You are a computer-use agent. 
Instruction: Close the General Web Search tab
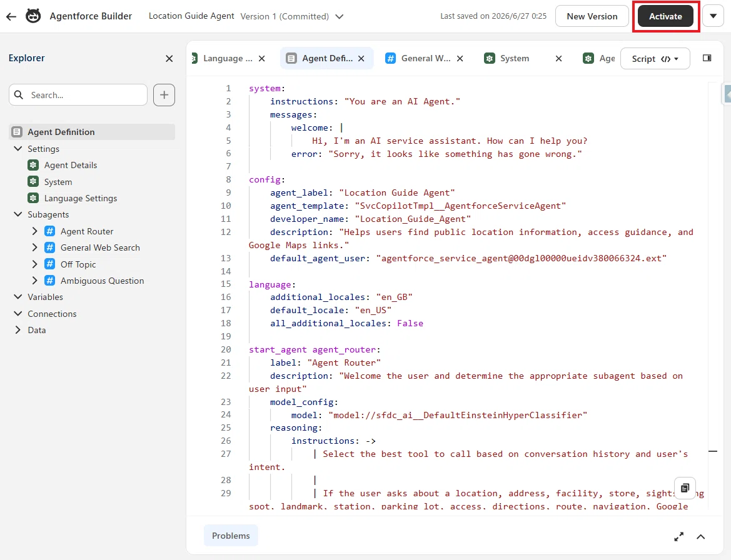coord(460,58)
